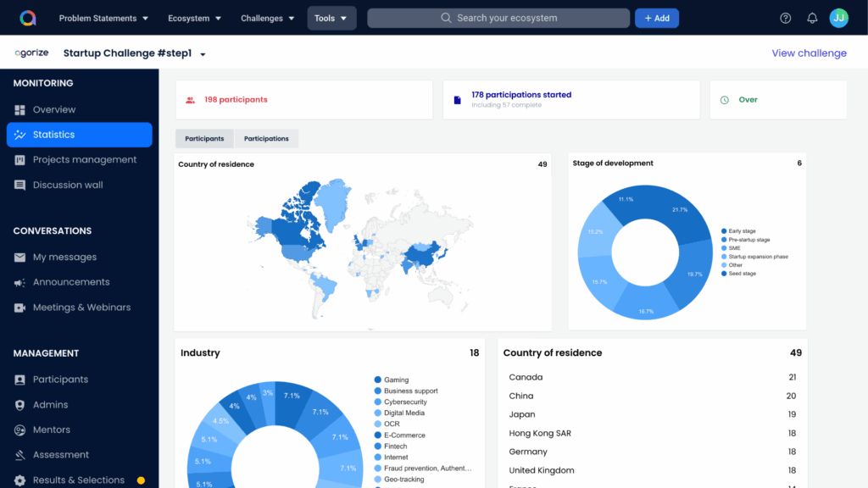The image size is (868, 488).
Task: Click the JJ user avatar
Action: 838,18
